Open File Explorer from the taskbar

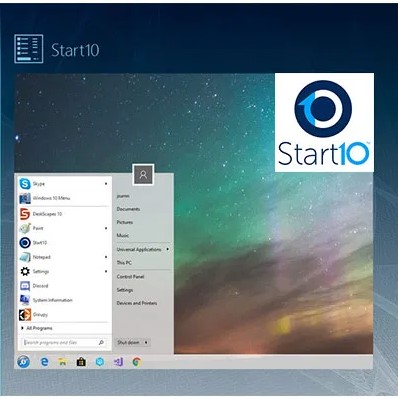click(62, 362)
